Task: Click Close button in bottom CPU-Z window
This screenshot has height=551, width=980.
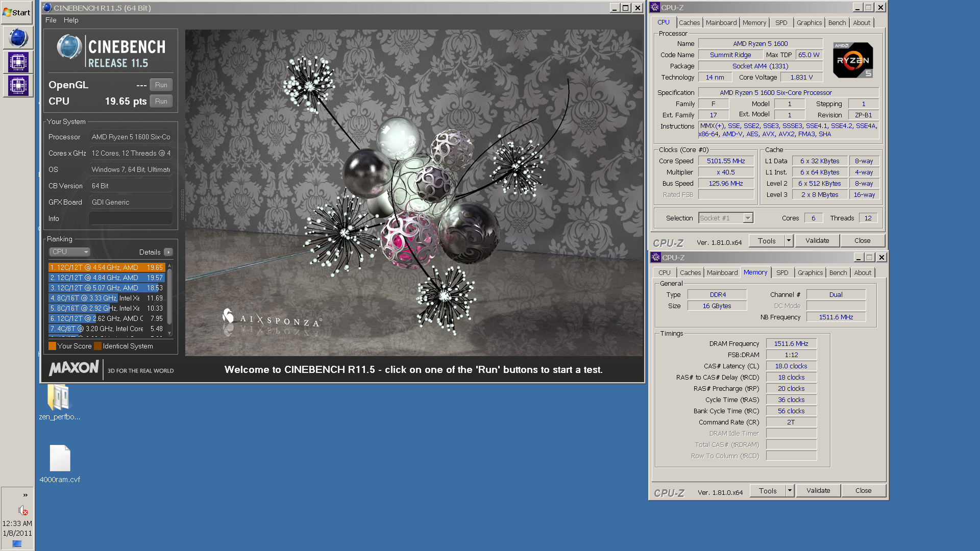Action: [x=864, y=491]
